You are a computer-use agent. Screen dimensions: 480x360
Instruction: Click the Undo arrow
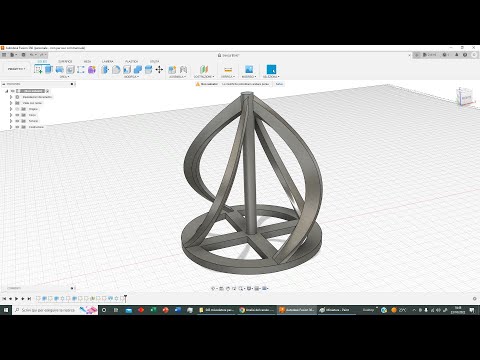click(32, 55)
